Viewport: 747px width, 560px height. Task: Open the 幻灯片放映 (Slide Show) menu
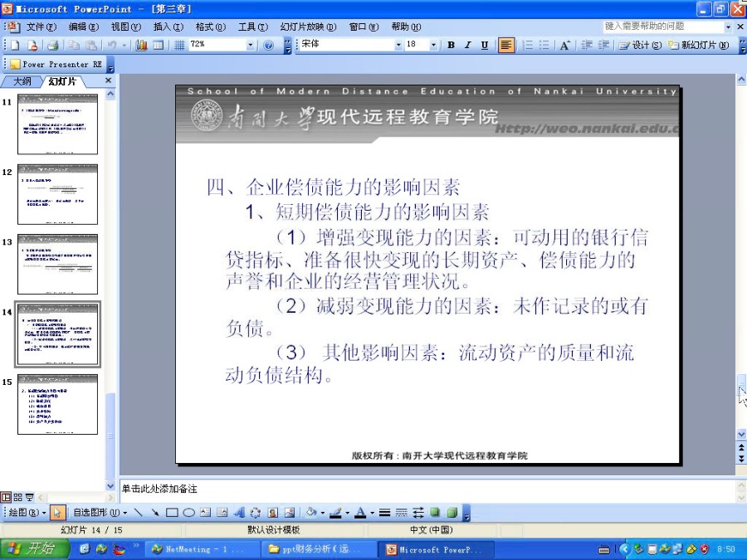click(x=308, y=27)
